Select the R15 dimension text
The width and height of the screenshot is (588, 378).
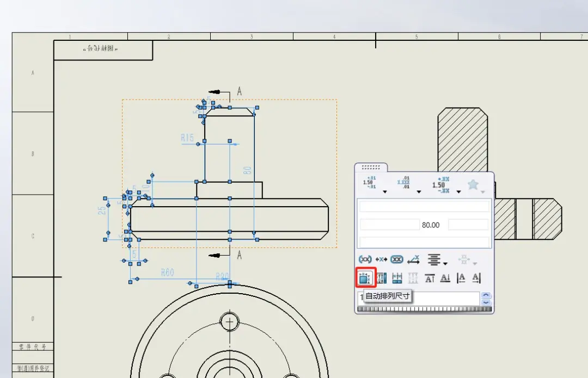tap(187, 138)
